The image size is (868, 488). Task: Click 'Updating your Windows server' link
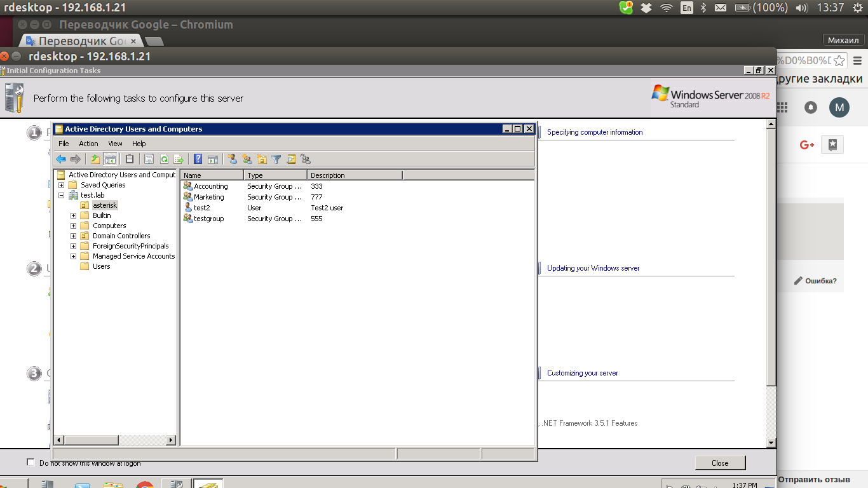point(593,268)
